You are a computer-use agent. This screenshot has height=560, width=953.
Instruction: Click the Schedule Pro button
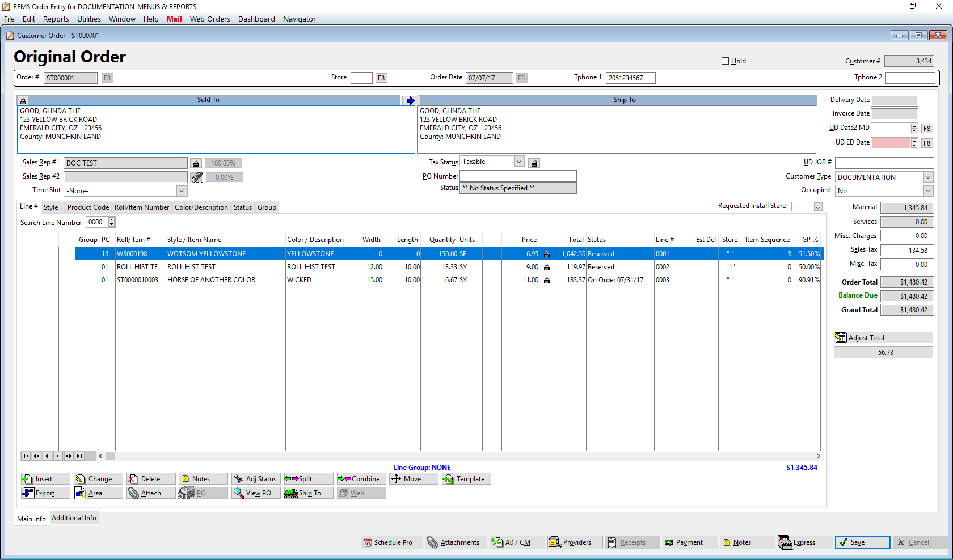pos(391,542)
